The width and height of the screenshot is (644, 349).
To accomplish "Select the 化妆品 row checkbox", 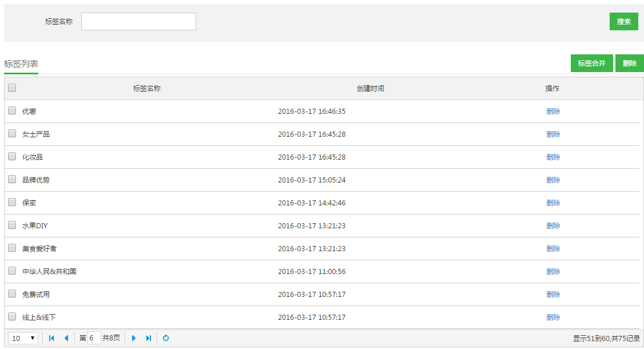I will (12, 157).
